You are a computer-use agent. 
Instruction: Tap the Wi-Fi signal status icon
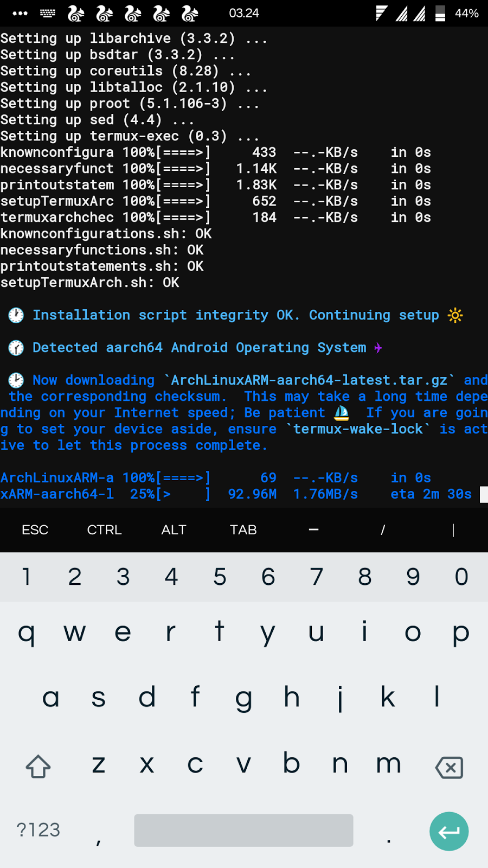tap(381, 13)
